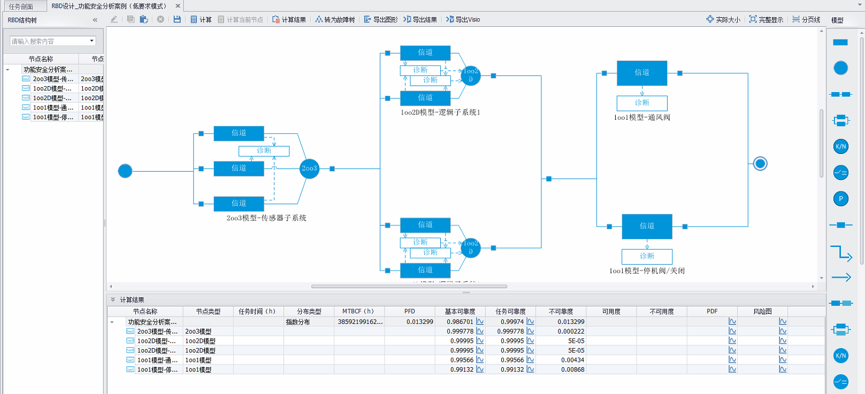The image size is (865, 394).
Task: Select the K/N voting node shape
Action: pos(841,147)
